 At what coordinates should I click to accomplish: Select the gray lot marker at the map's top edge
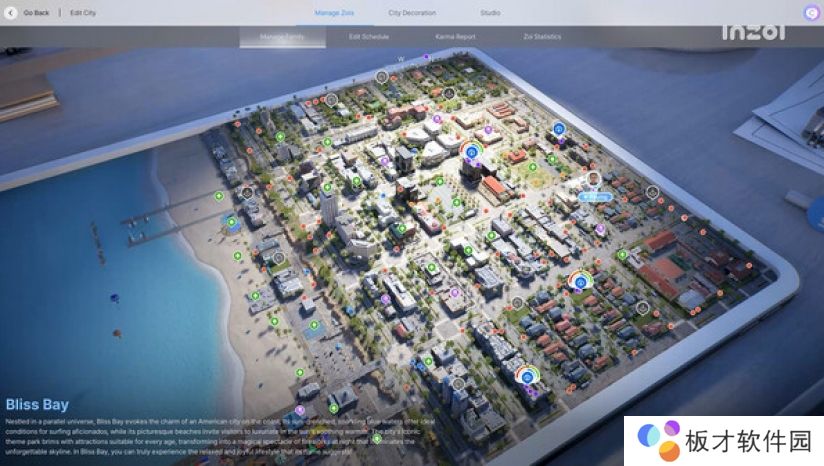tap(381, 76)
